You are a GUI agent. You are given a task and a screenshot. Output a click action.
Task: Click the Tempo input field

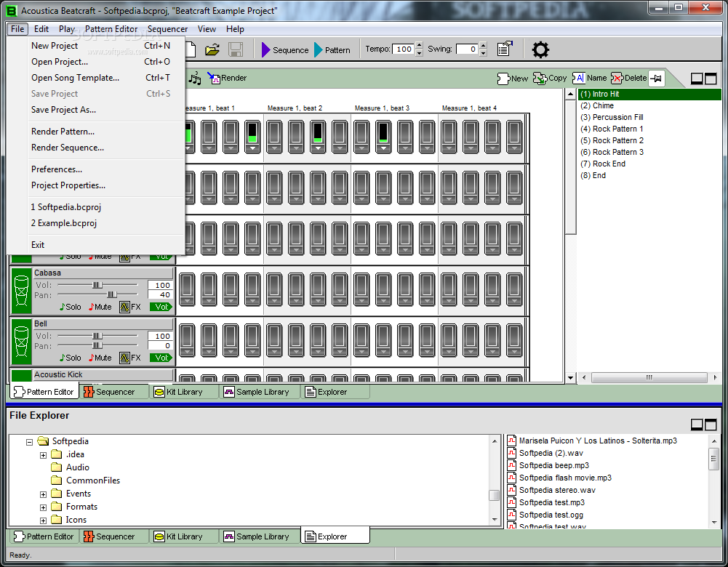[403, 49]
